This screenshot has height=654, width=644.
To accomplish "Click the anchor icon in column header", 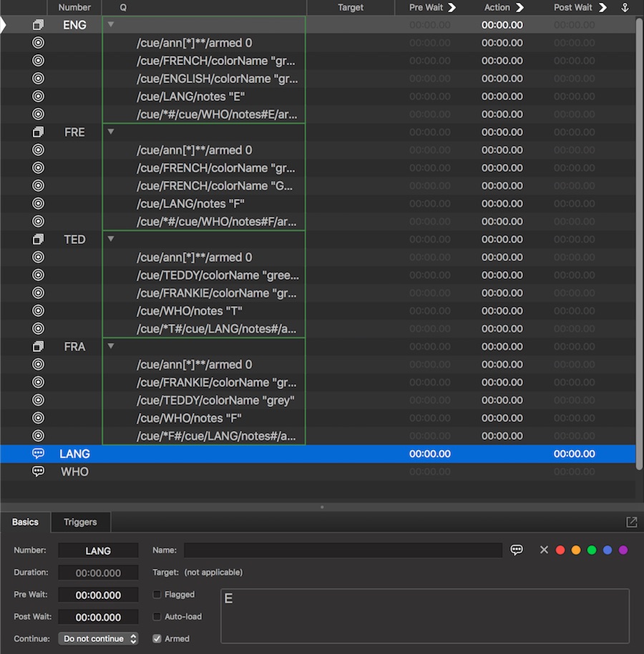I will click(624, 8).
